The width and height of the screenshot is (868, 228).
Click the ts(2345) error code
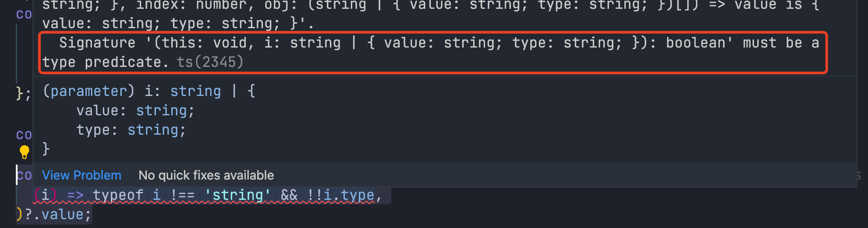tap(210, 62)
